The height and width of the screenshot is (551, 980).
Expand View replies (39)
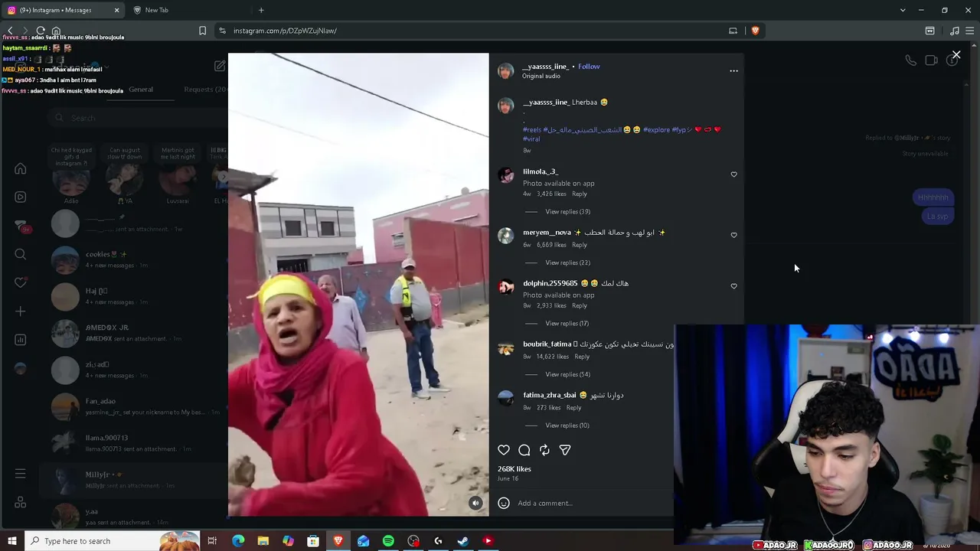[x=567, y=212]
